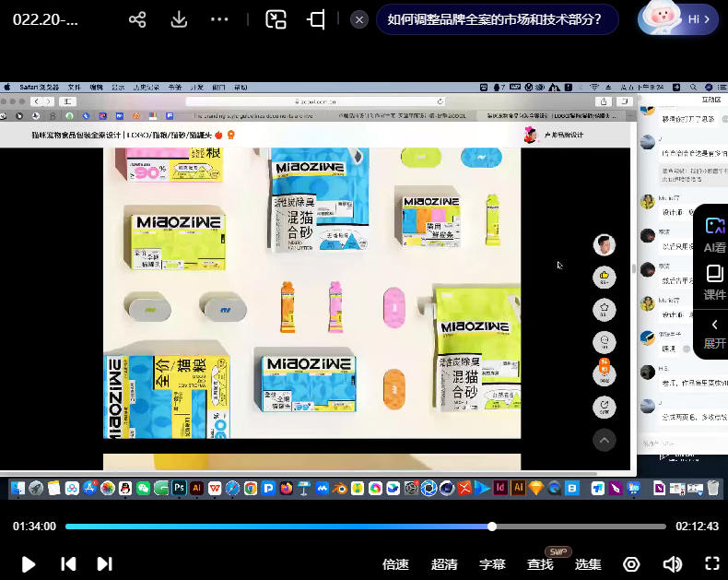Open 课件 courseware panel
This screenshot has height=580, width=728.
tap(714, 282)
